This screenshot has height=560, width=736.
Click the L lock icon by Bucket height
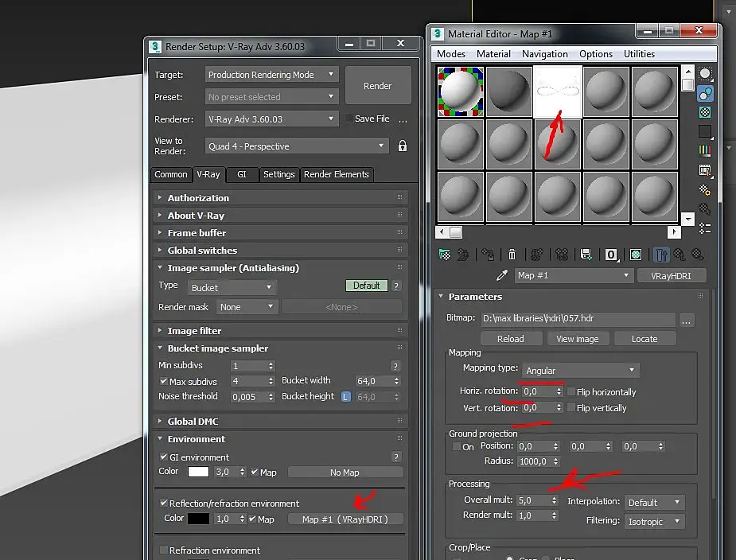click(x=346, y=397)
